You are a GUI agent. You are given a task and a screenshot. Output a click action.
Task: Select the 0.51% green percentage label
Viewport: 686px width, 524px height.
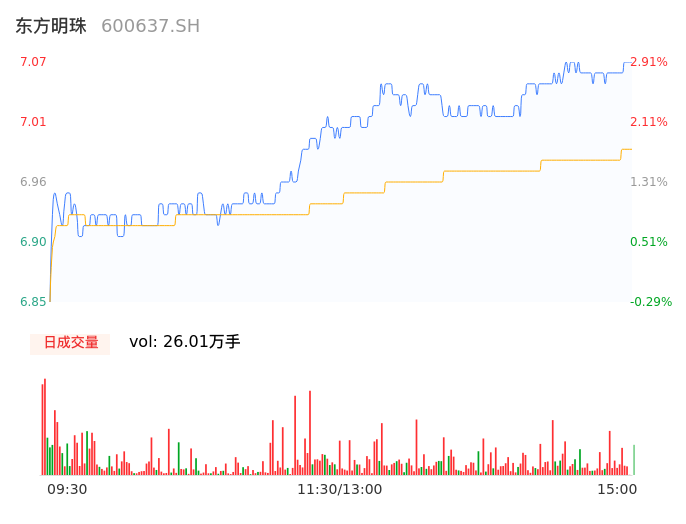[649, 242]
